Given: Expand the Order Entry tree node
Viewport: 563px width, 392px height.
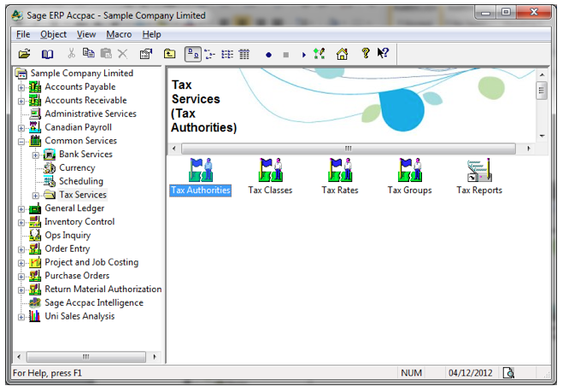Looking at the screenshot, I should pos(21,249).
